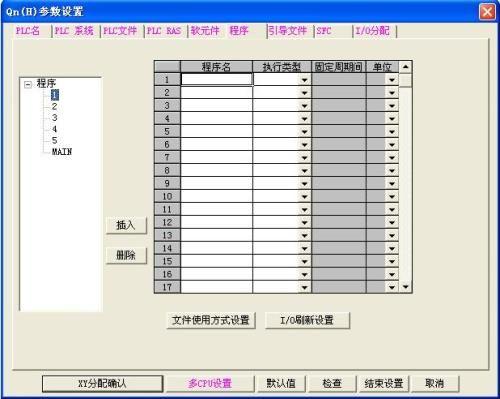Image resolution: width=500 pixels, height=399 pixels.
Task: Switch to the PLC 系统 tab
Action: [74, 31]
